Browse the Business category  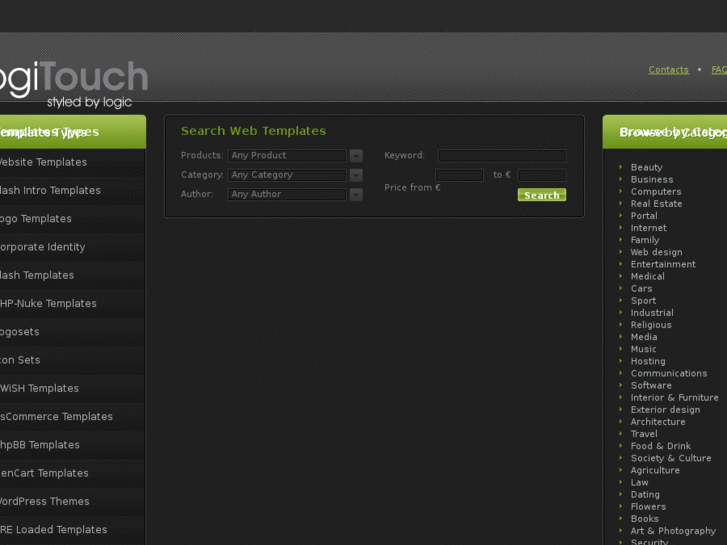[651, 180]
